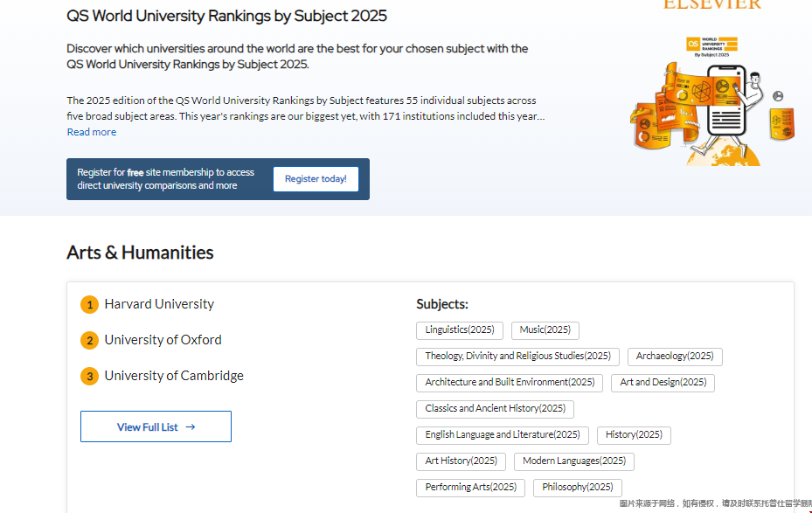Open the History(2025) subject tag

(x=634, y=435)
